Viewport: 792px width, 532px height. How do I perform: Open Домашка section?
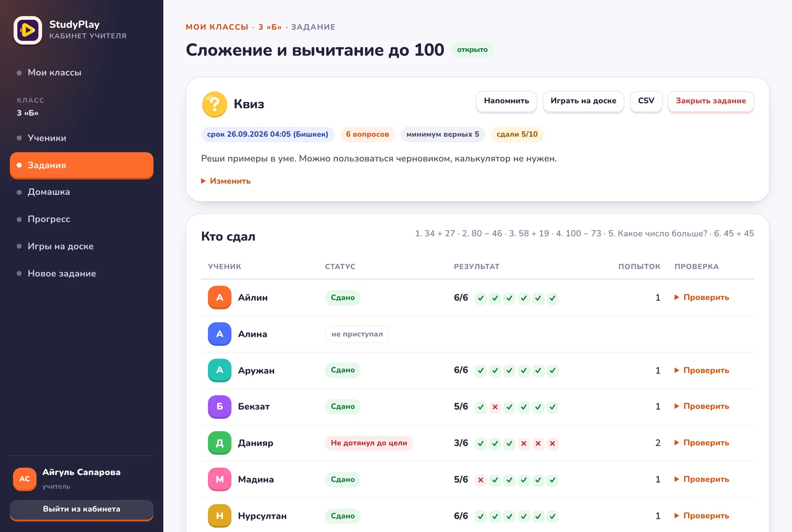click(x=82, y=192)
